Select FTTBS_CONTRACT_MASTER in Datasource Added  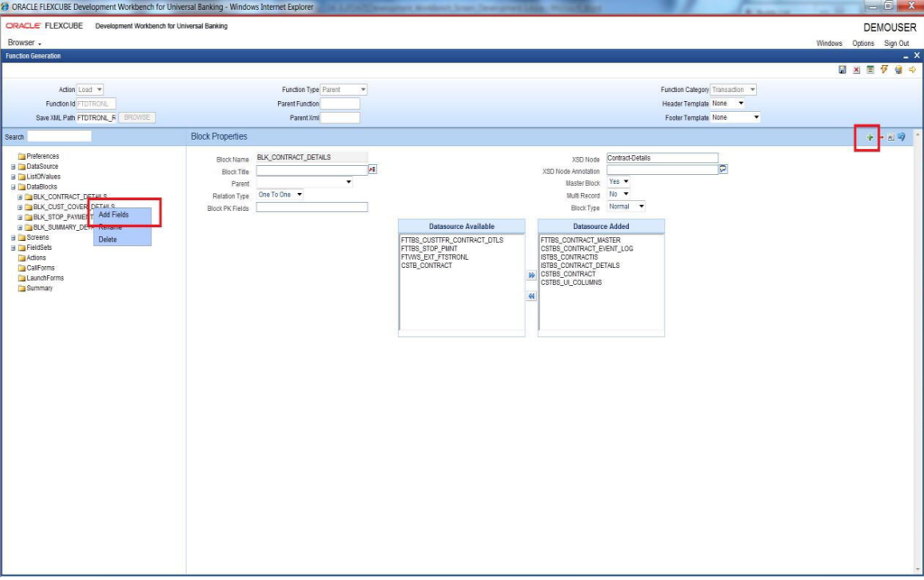click(580, 240)
